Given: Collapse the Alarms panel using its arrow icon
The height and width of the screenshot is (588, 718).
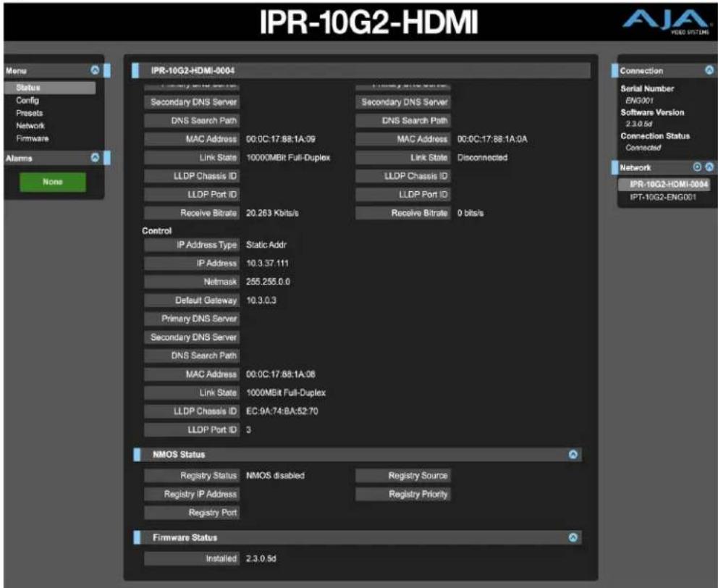Looking at the screenshot, I should coord(95,157).
